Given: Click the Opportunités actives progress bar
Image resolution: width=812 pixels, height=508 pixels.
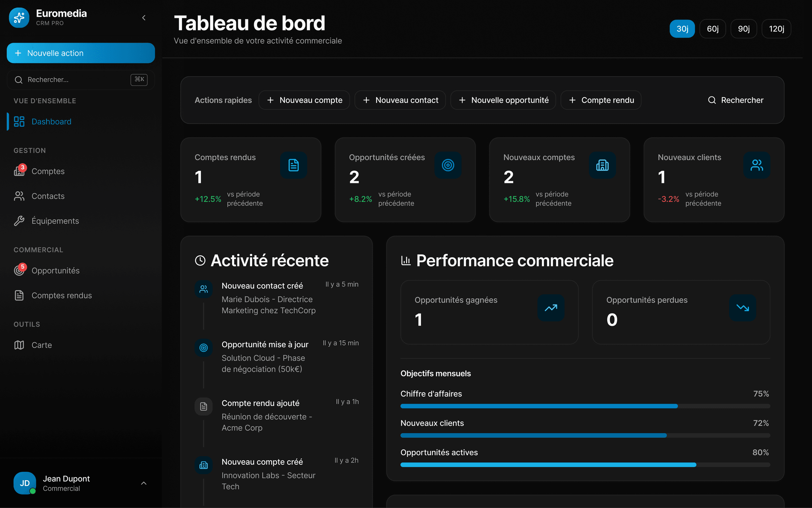Looking at the screenshot, I should point(585,465).
